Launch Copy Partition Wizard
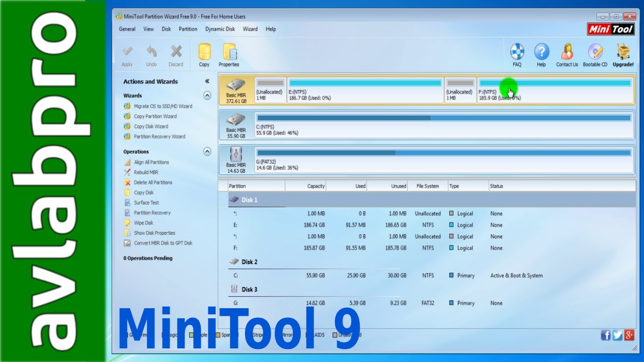The height and width of the screenshot is (362, 644). (150, 117)
